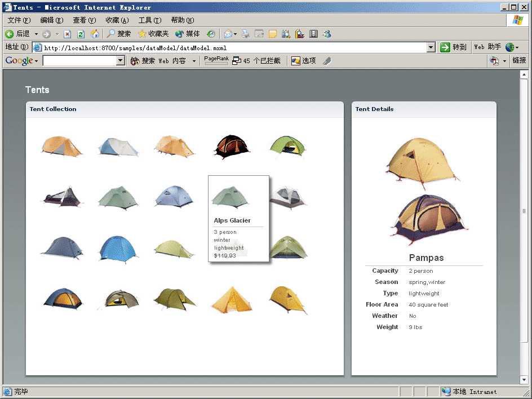This screenshot has width=532, height=399.
Task: Go to the Home page icon
Action: coord(95,34)
